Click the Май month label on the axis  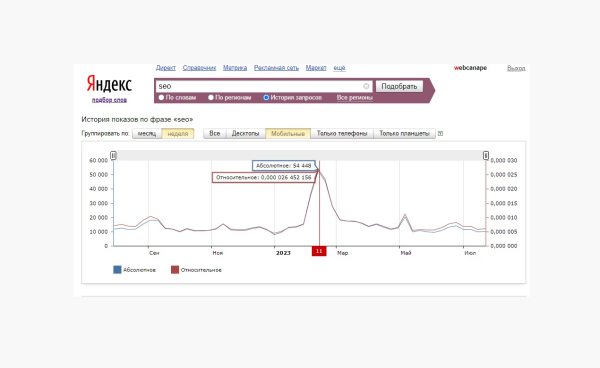point(406,253)
